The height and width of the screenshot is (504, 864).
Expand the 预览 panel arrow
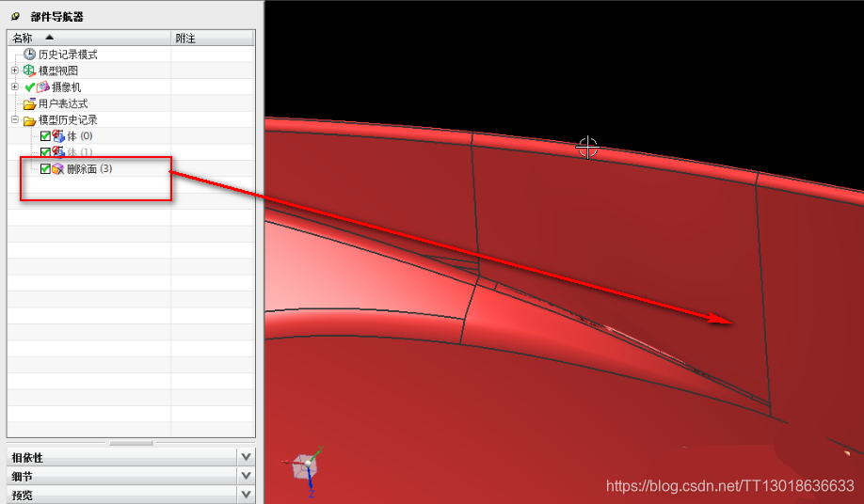click(x=246, y=494)
